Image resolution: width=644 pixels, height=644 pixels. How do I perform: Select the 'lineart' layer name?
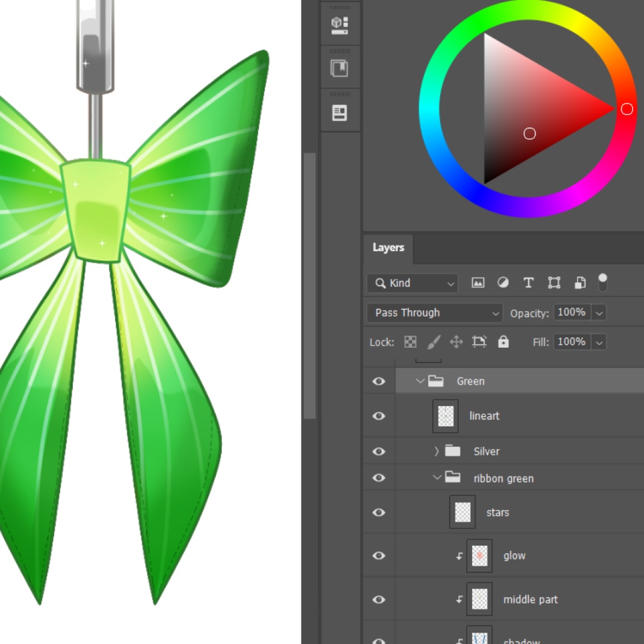point(484,416)
